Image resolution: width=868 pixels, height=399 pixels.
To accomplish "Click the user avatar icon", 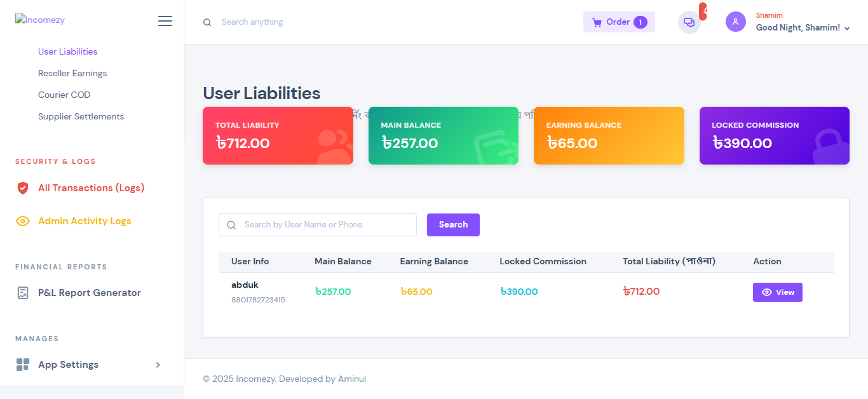I will tap(735, 22).
